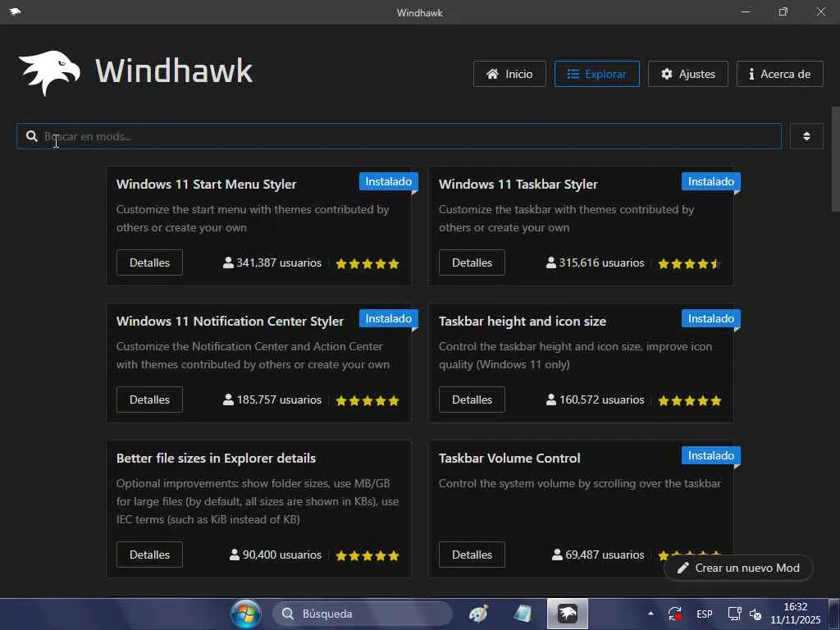Open the network tray icon
840x630 pixels.
click(x=734, y=614)
